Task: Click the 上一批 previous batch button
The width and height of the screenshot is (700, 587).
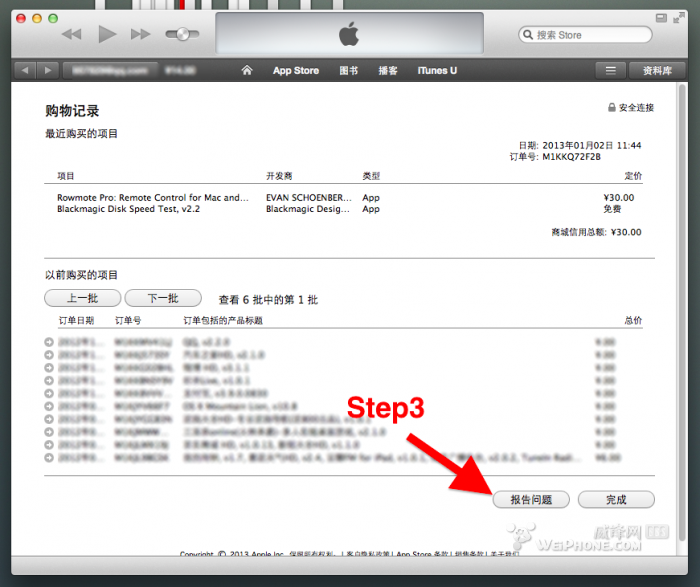Action: pyautogui.click(x=83, y=298)
